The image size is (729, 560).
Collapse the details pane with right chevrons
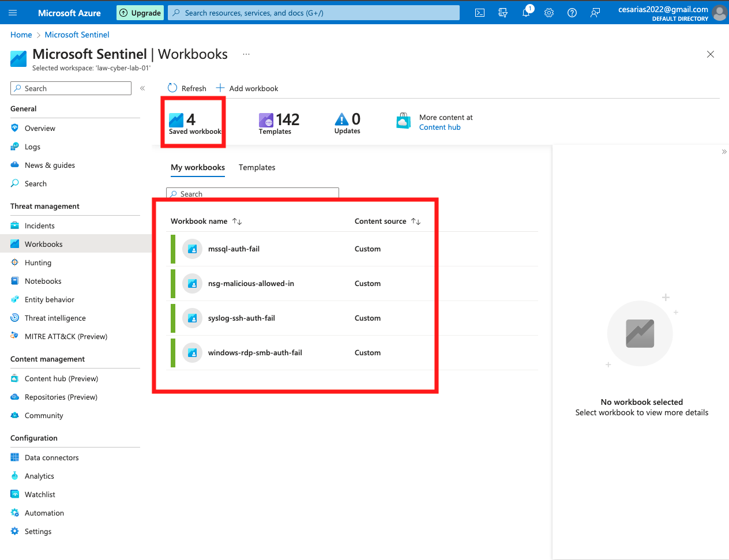(724, 152)
